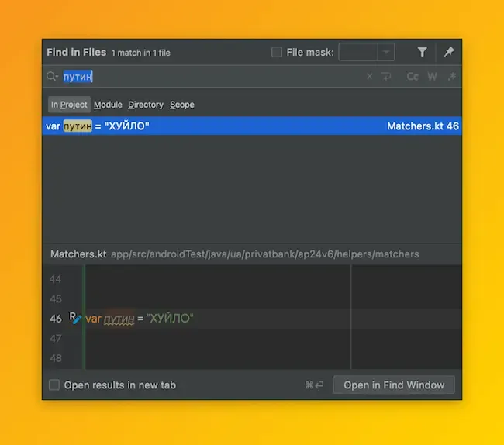The width and height of the screenshot is (504, 445).
Task: Click the new line icon in search field
Action: click(x=387, y=77)
